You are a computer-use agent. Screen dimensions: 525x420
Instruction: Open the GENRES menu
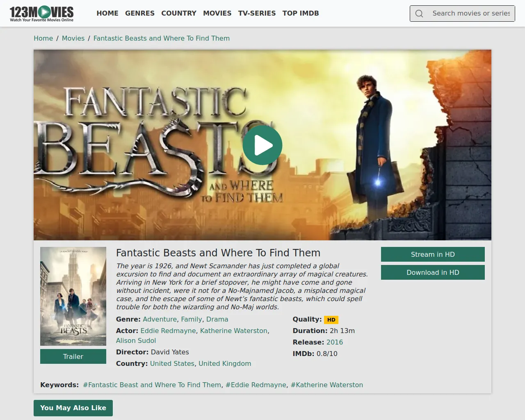click(140, 13)
